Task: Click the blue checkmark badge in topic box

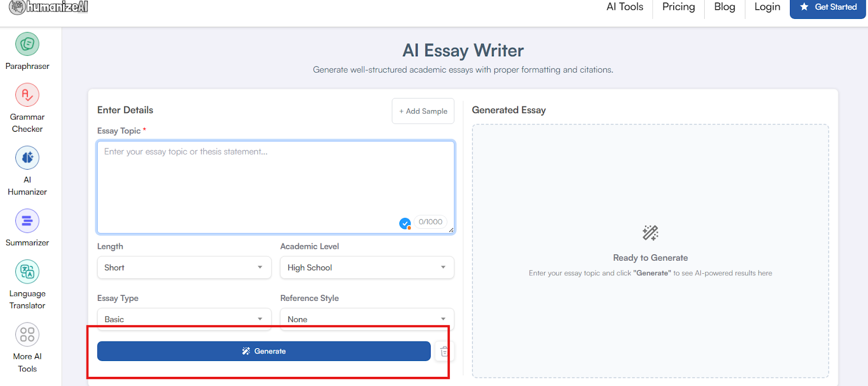Action: 405,223
